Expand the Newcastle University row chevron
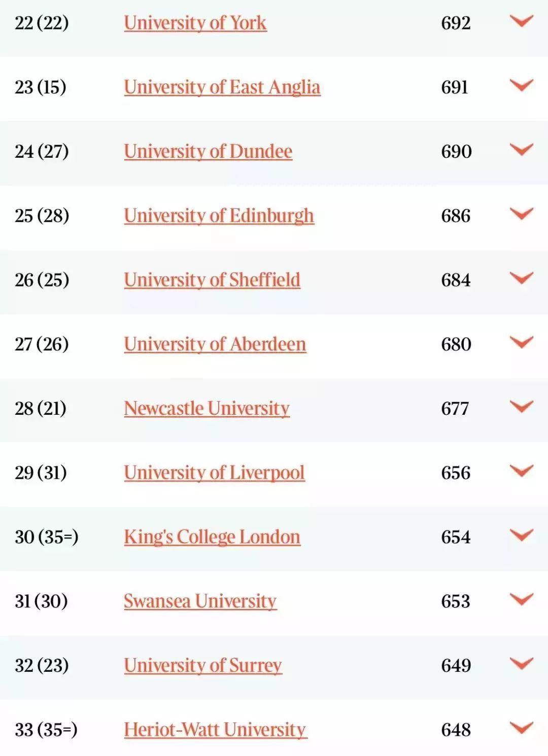The height and width of the screenshot is (756, 548). coord(521,407)
